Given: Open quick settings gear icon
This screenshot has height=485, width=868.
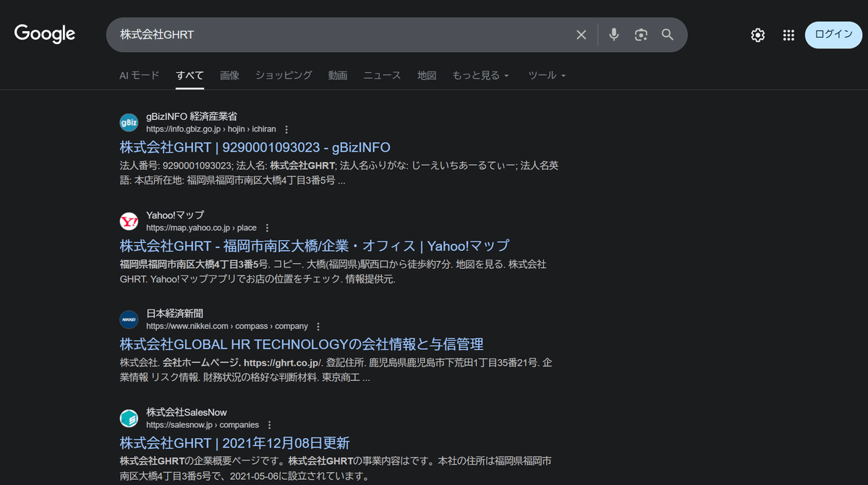Looking at the screenshot, I should (x=758, y=35).
